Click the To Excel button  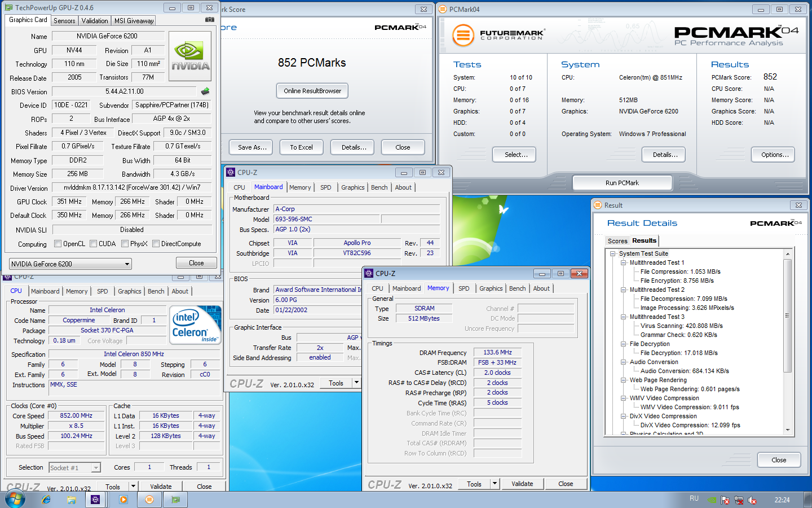click(301, 147)
